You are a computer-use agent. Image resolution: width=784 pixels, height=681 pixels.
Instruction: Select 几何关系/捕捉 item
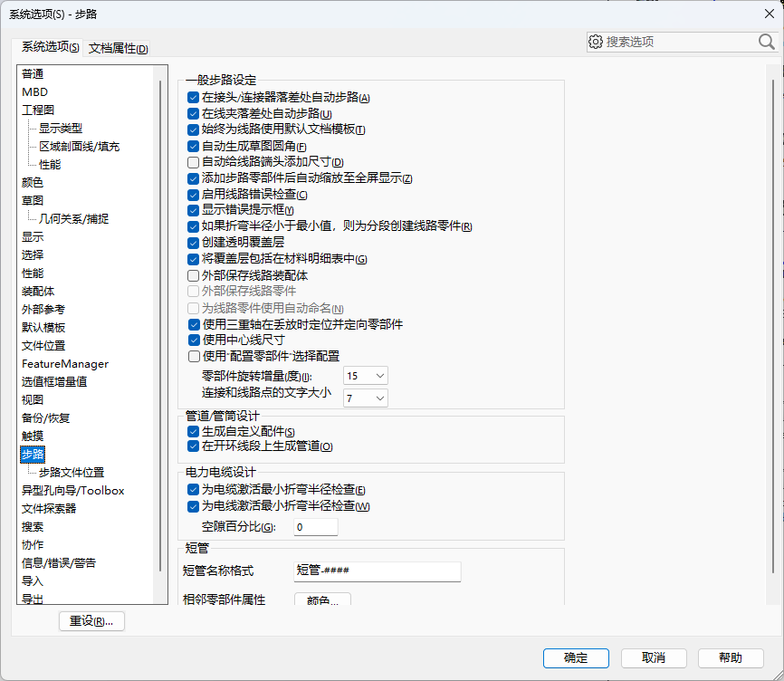click(x=73, y=219)
